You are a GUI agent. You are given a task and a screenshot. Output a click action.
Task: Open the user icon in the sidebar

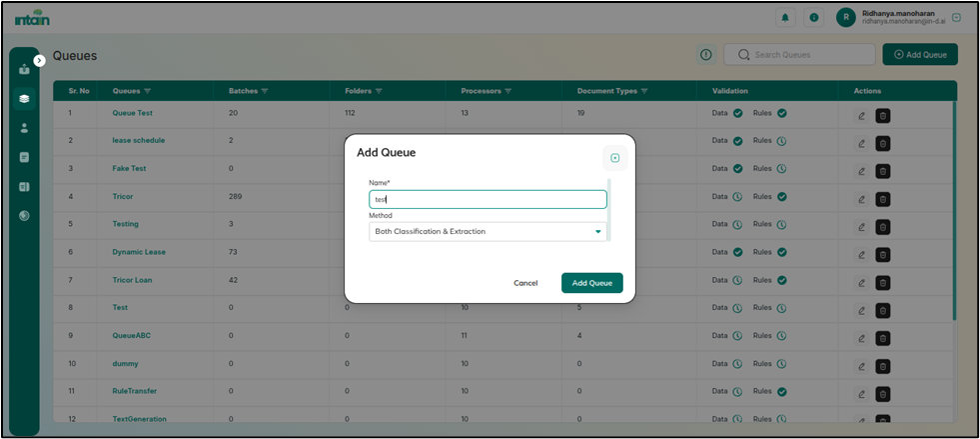(x=24, y=128)
